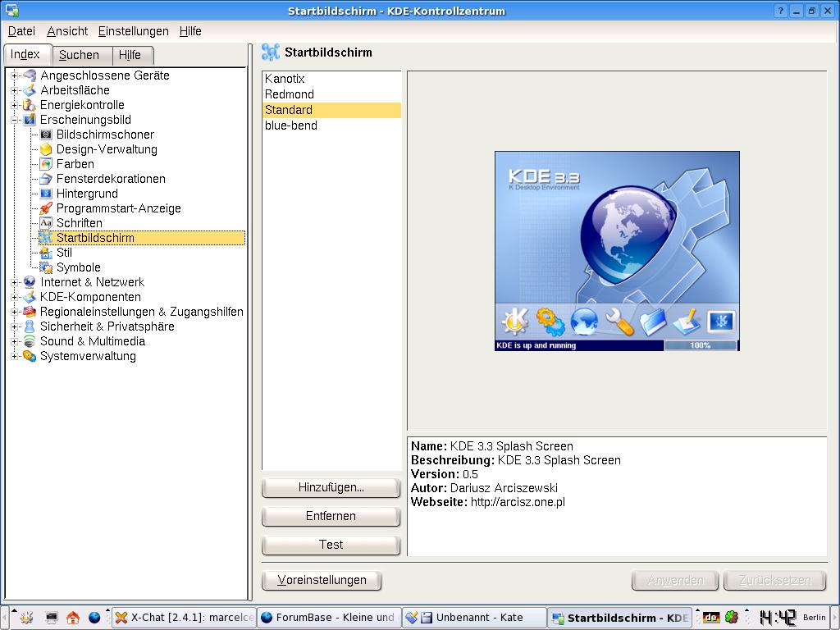840x630 pixels.
Task: Switch to ForumBase browser taskbar entry
Action: pos(329,618)
